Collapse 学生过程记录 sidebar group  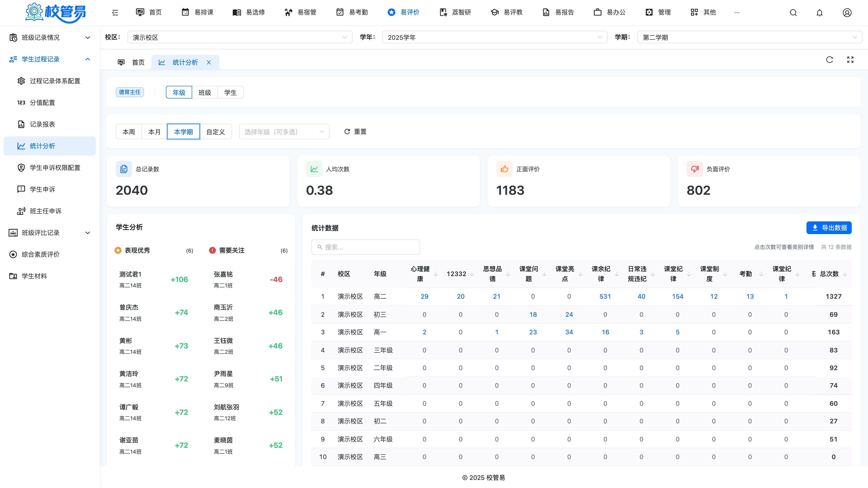50,59
